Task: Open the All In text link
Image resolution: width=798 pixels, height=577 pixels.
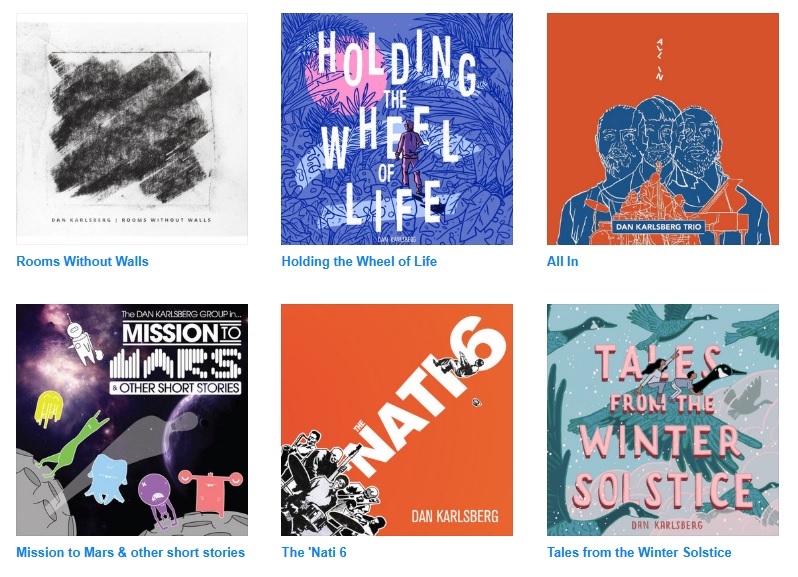Action: [562, 262]
